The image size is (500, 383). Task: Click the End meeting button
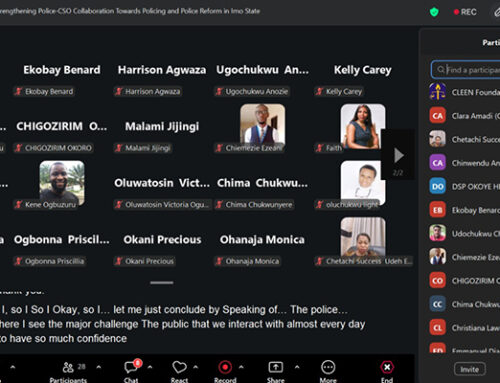(x=387, y=372)
